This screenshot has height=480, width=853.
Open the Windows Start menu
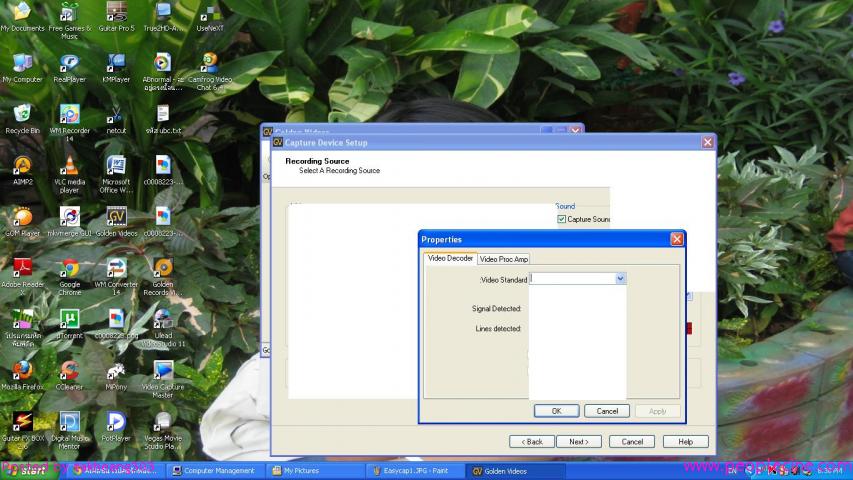pyautogui.click(x=28, y=471)
